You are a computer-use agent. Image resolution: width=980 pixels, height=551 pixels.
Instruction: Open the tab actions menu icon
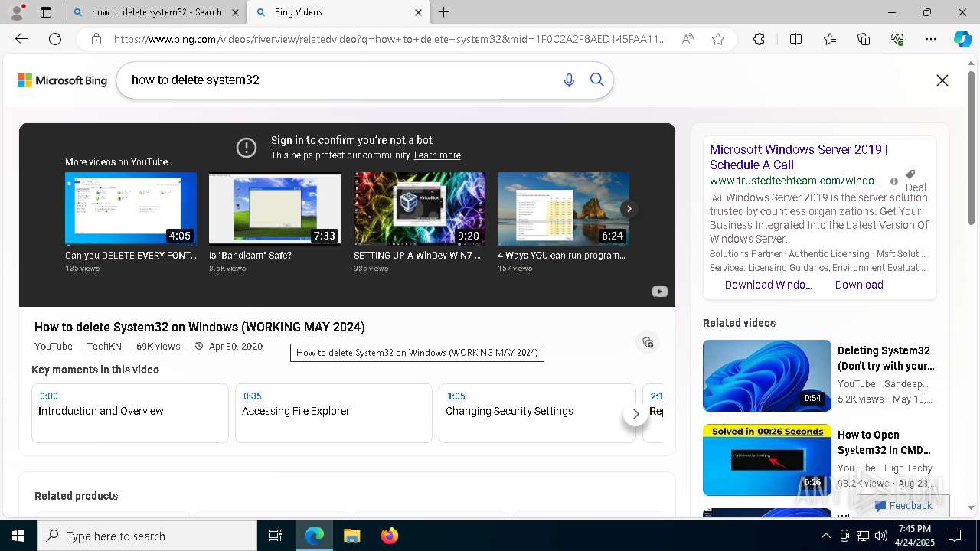coord(46,12)
